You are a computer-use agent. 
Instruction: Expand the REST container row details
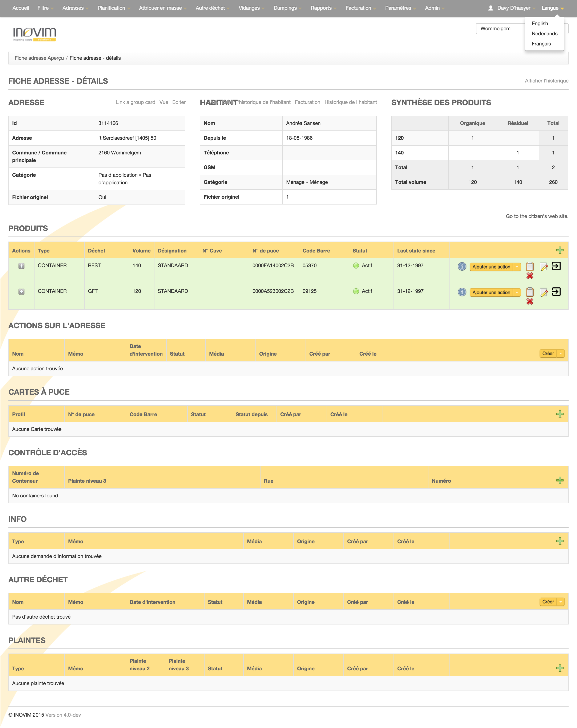click(x=21, y=266)
